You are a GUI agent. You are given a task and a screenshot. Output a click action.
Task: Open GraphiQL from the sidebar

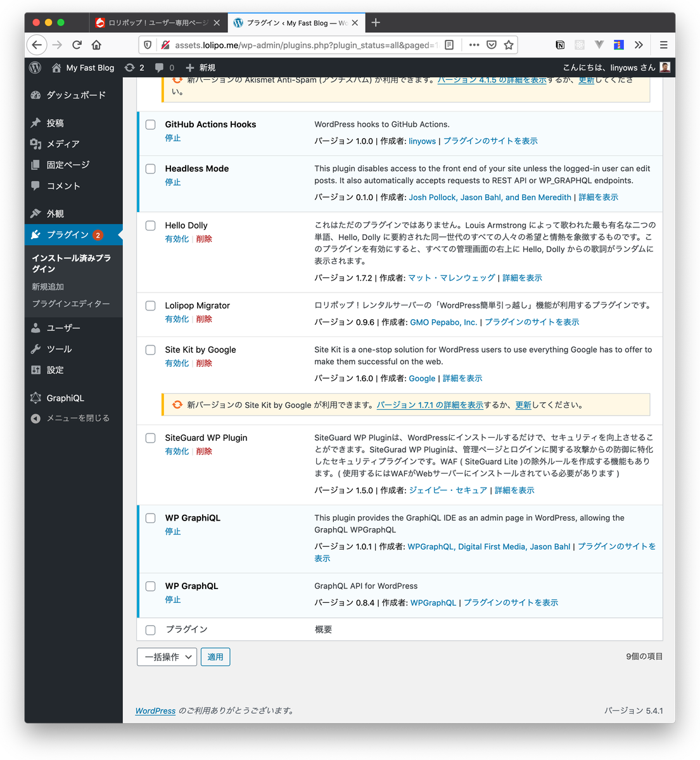[65, 398]
